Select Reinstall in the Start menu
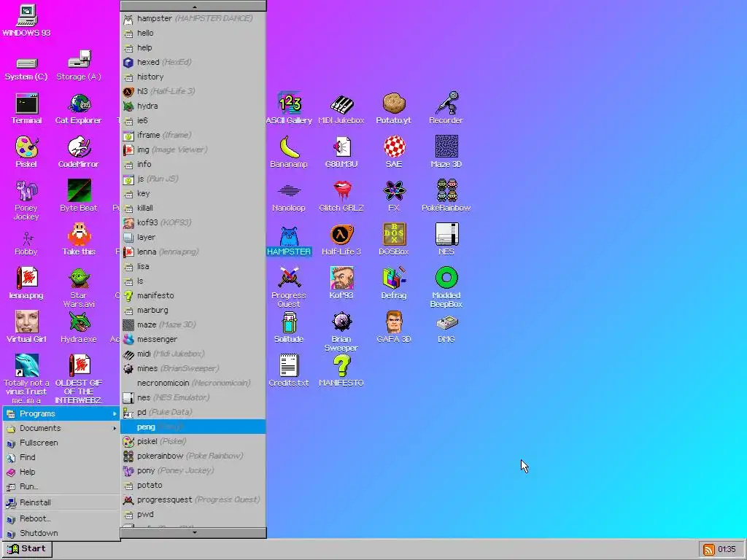 [x=61, y=502]
